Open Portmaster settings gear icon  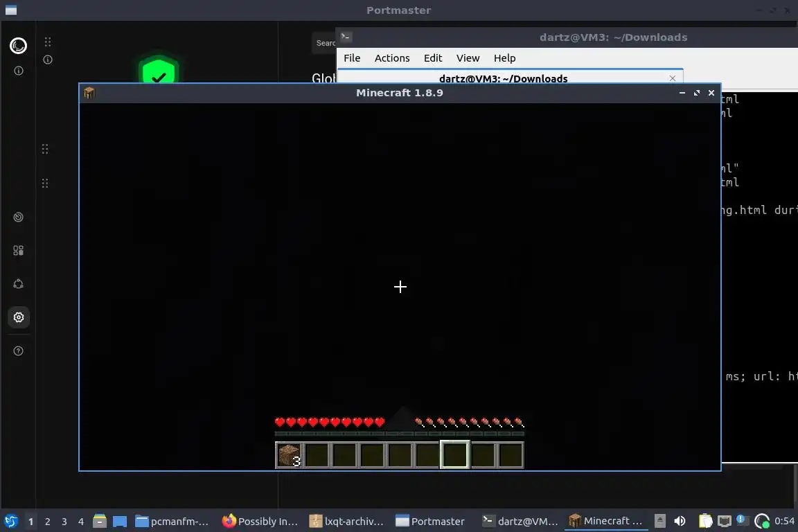(x=19, y=318)
